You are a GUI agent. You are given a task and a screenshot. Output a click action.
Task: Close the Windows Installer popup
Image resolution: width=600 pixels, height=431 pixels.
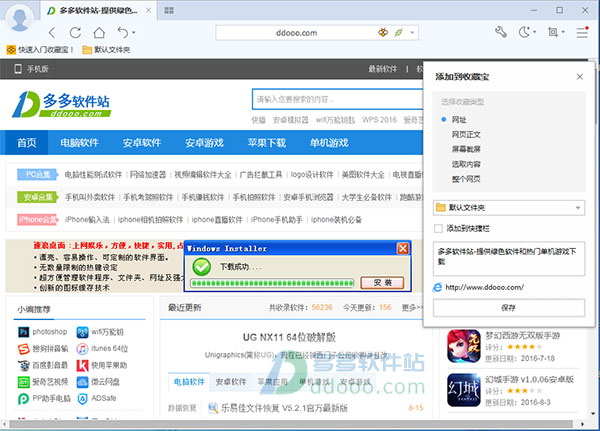pos(403,248)
